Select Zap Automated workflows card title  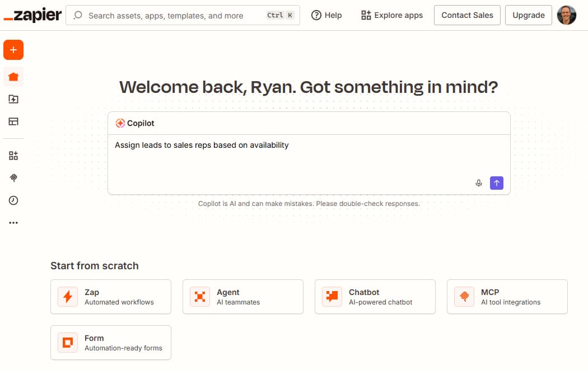tap(92, 292)
